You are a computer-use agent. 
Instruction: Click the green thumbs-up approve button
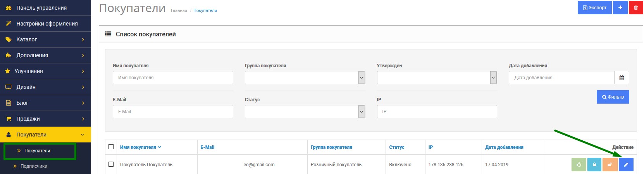click(x=579, y=165)
